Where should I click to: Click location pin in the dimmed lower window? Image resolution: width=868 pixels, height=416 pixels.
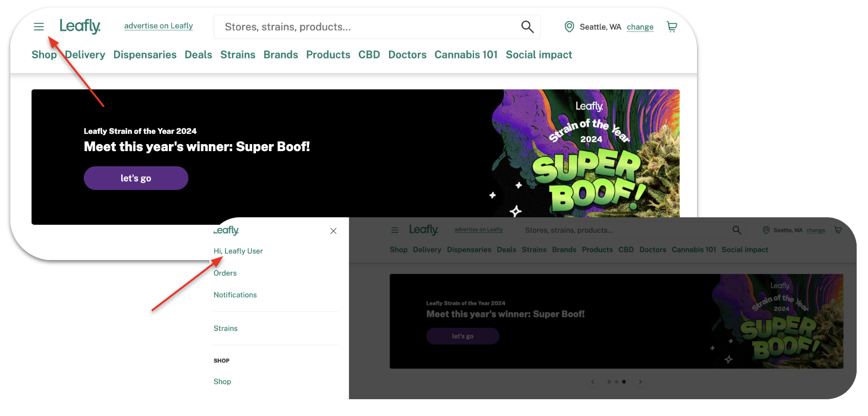[766, 230]
